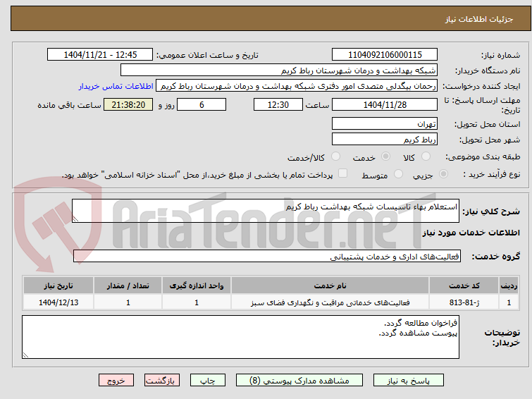Select the کالا/خدمت radio button

pos(335,156)
